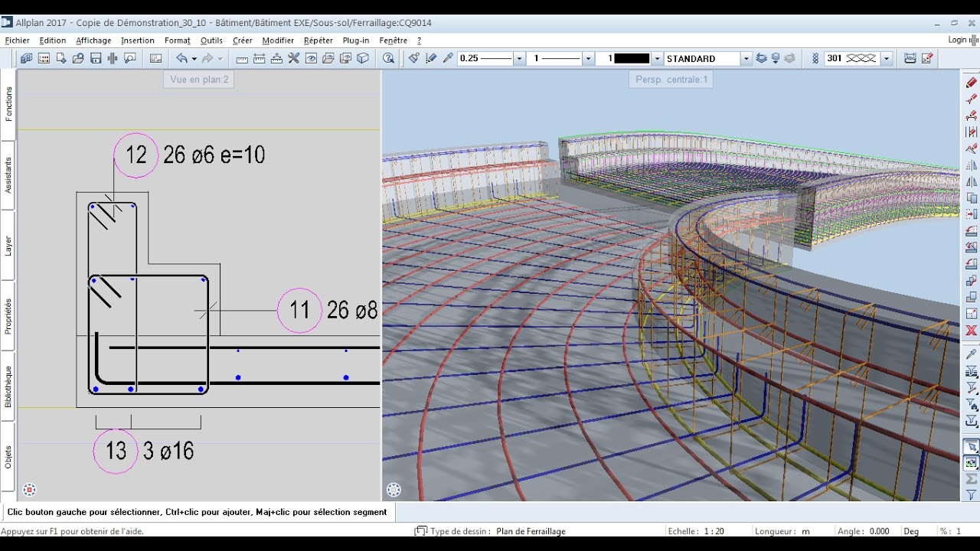Open the Affichage menu
This screenshot has width=980, height=551.
pyautogui.click(x=93, y=41)
